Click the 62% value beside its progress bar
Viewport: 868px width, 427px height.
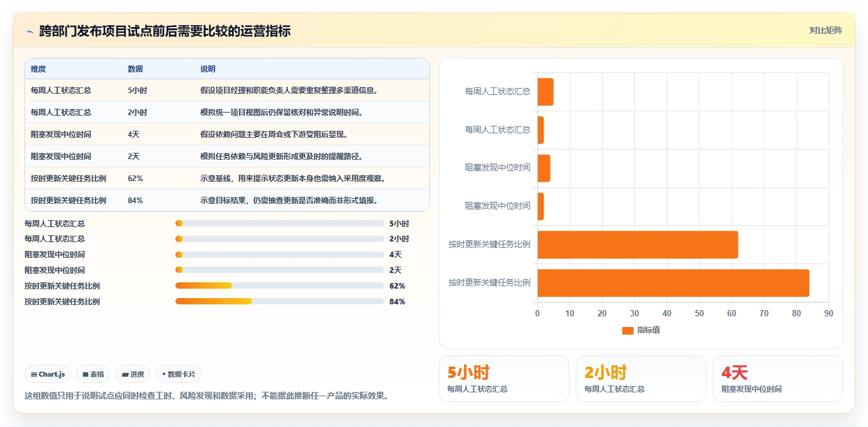(397, 286)
